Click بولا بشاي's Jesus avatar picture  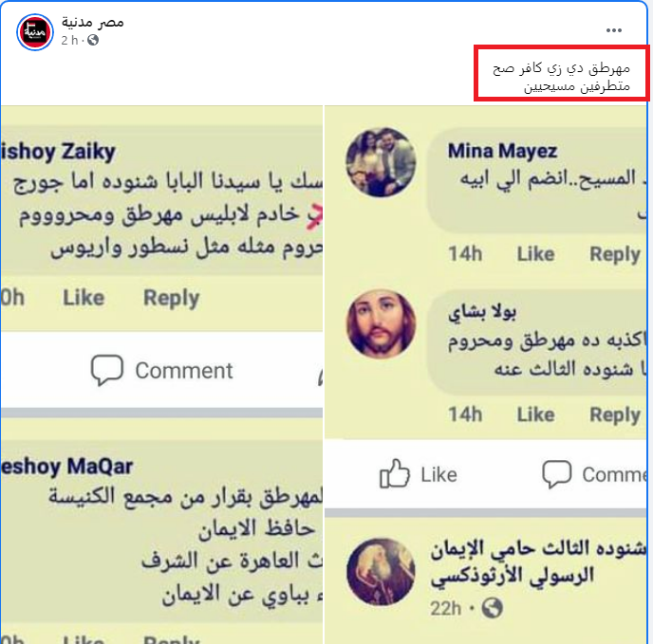(x=381, y=324)
